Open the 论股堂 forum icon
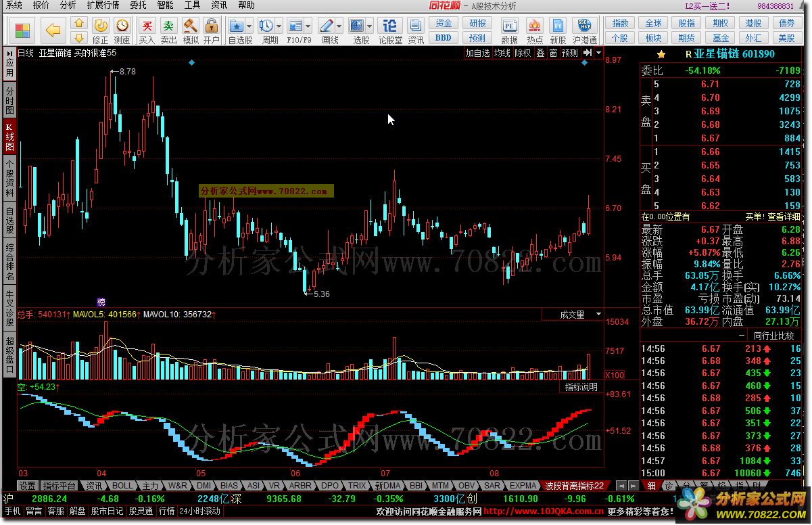Screen dimensions: 812x525 click(x=390, y=31)
